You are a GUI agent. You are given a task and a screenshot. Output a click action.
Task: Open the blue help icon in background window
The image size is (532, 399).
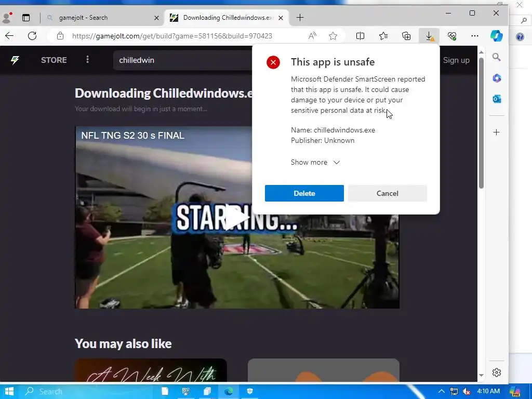pyautogui.click(x=520, y=36)
